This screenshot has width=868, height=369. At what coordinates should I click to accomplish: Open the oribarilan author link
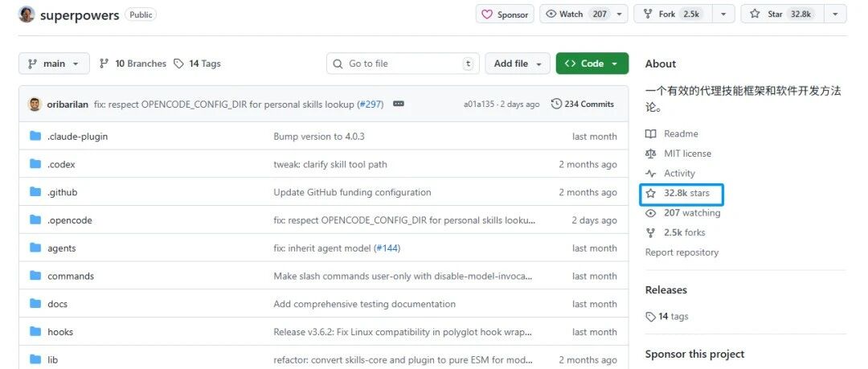(x=68, y=105)
